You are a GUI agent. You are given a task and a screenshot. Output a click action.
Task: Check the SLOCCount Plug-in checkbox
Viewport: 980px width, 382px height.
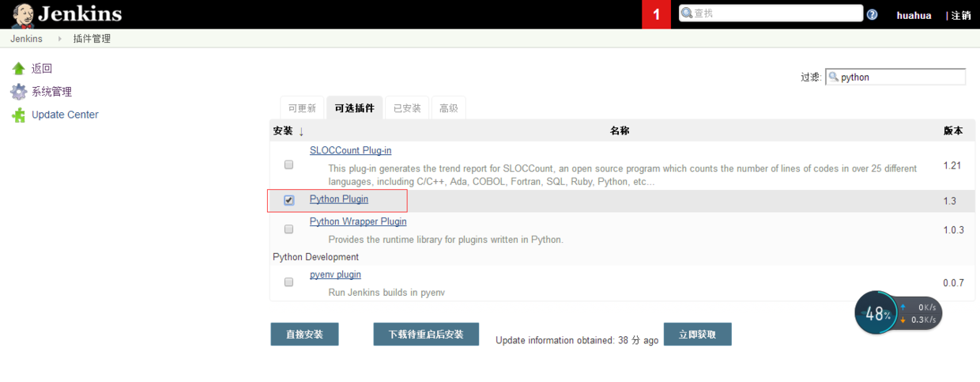(288, 165)
